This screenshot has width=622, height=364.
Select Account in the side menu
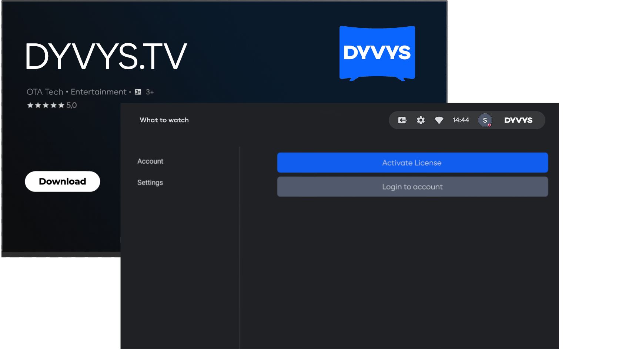150,161
